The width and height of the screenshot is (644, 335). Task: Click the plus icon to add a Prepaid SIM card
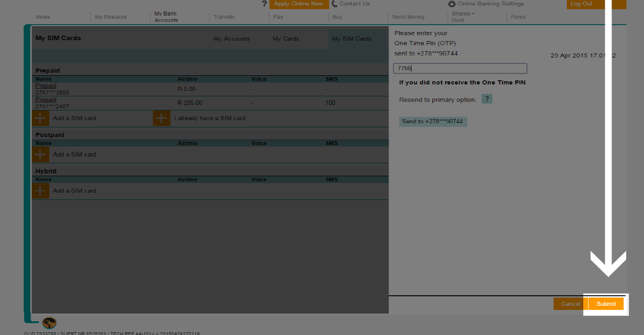click(40, 118)
